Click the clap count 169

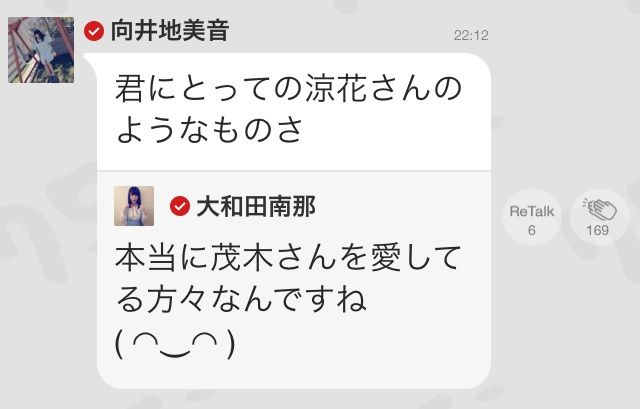point(598,230)
